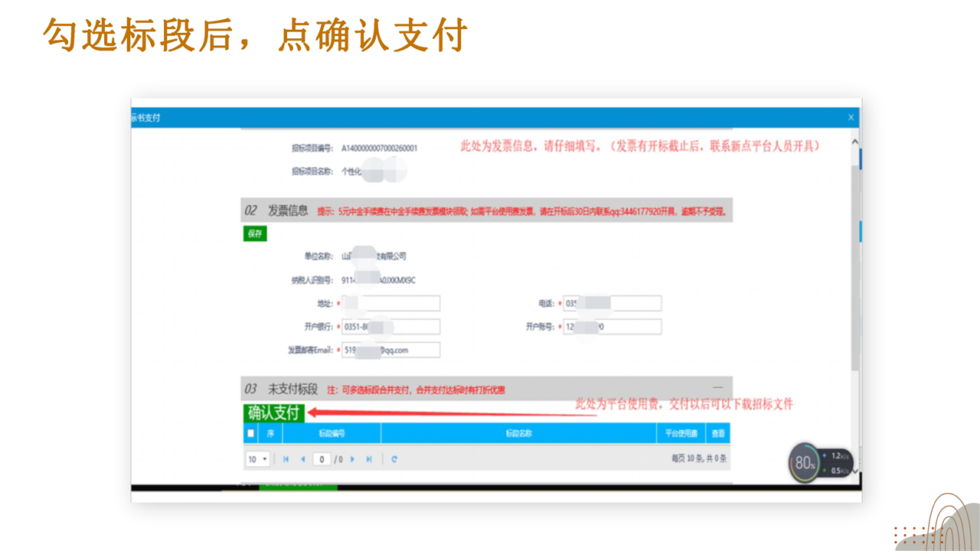The image size is (980, 551).
Task: Click the green 保存 button
Action: pyautogui.click(x=254, y=234)
